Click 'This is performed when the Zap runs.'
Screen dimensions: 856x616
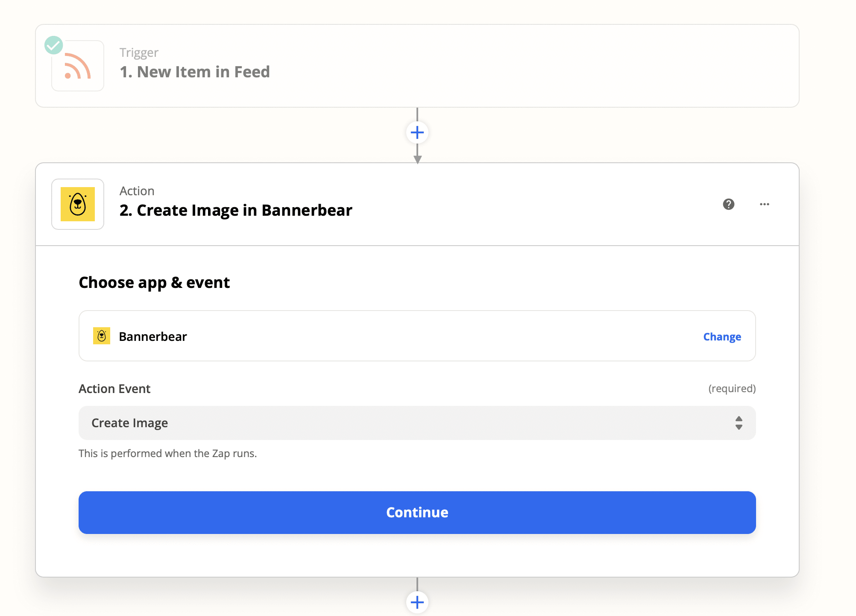(168, 453)
